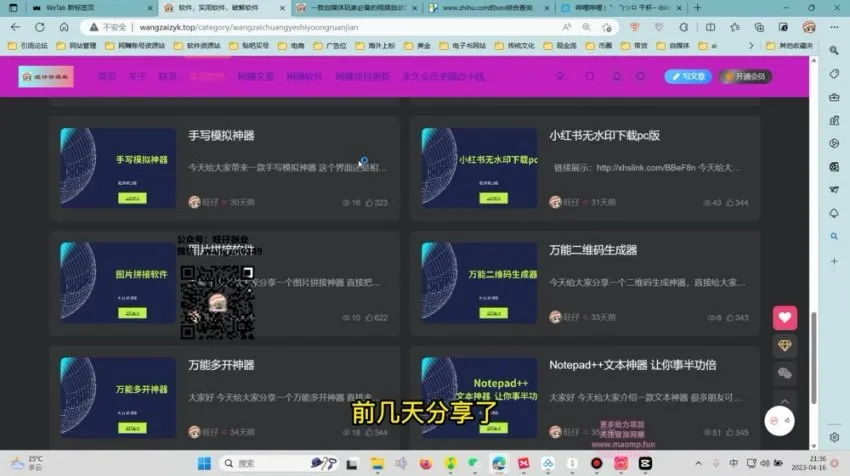
Task: Open the split screen icon in toolbar
Action: [710, 27]
